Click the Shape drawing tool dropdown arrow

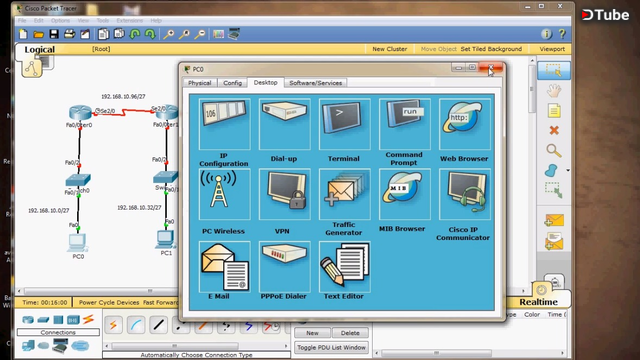click(x=568, y=170)
